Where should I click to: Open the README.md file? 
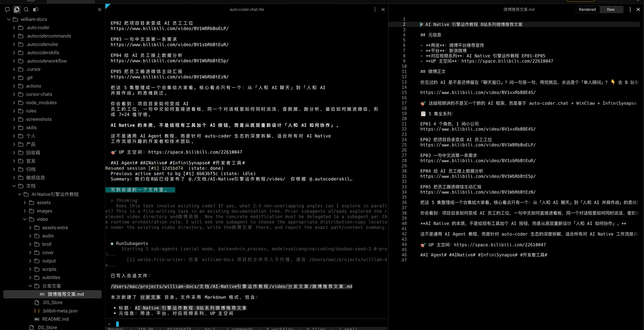tap(52, 319)
